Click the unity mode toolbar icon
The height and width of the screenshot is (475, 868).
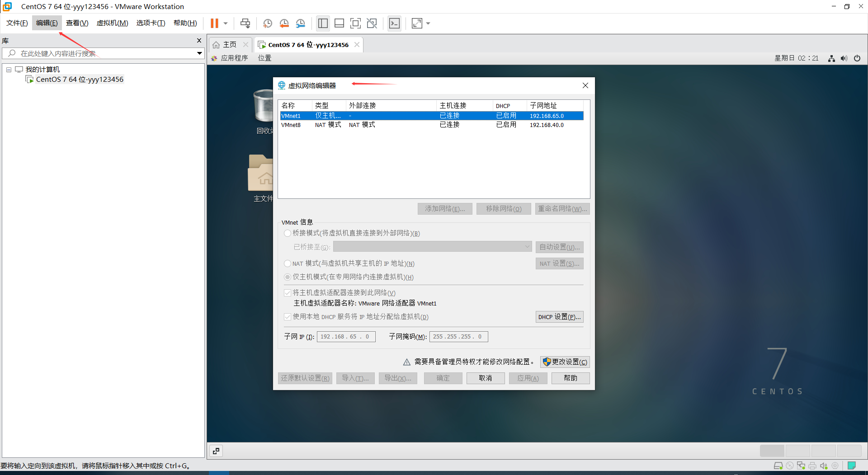click(372, 23)
